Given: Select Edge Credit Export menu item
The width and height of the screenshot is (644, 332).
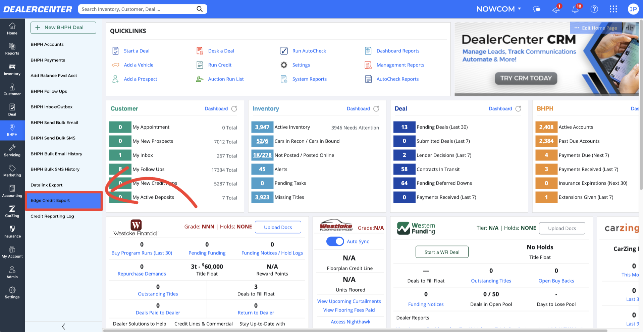Looking at the screenshot, I should point(63,201).
